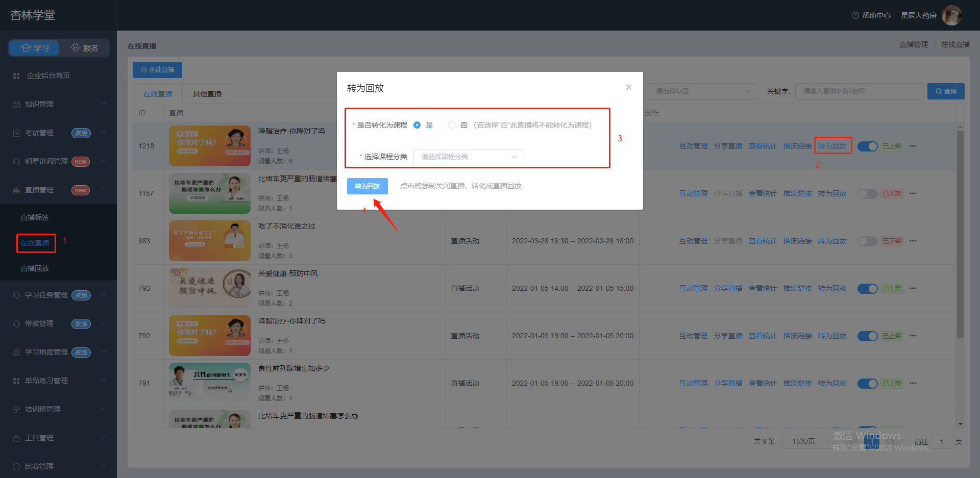Click the competition management clock icon

pos(16,466)
